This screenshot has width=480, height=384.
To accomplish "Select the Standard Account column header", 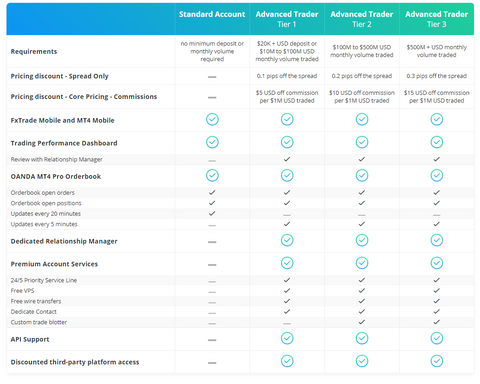I will coord(212,14).
